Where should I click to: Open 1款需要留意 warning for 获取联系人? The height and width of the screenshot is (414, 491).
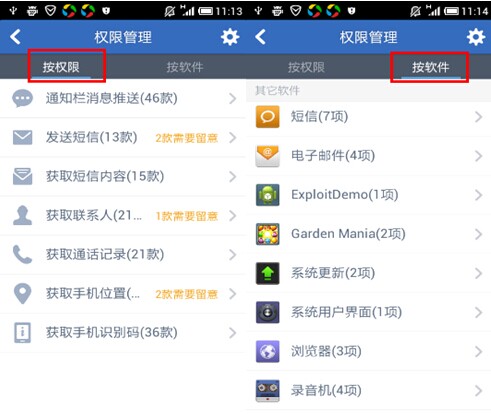pyautogui.click(x=187, y=216)
